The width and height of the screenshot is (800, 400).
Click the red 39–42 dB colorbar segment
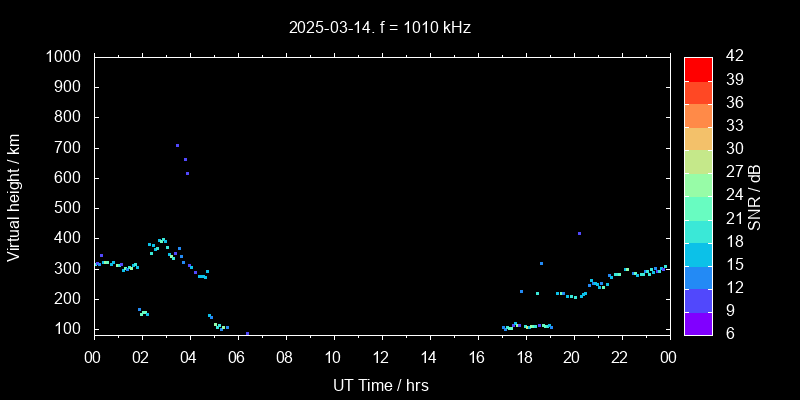click(x=698, y=69)
